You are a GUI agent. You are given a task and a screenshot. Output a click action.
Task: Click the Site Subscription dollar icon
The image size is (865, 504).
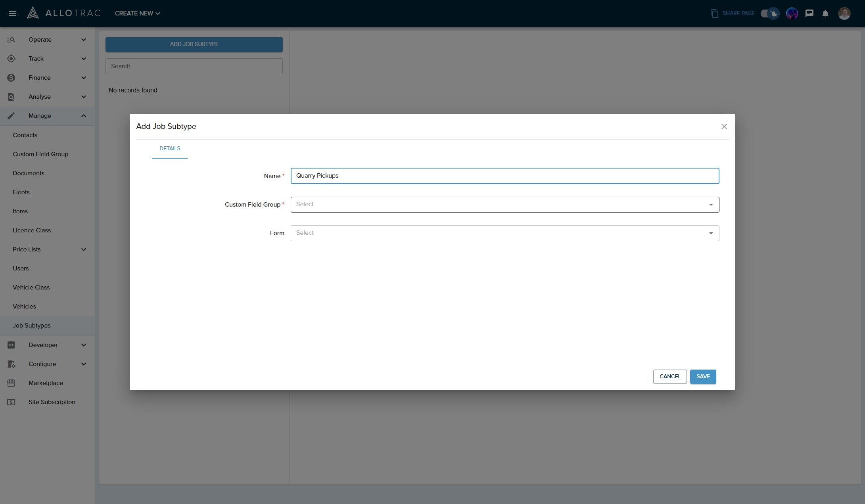(11, 402)
